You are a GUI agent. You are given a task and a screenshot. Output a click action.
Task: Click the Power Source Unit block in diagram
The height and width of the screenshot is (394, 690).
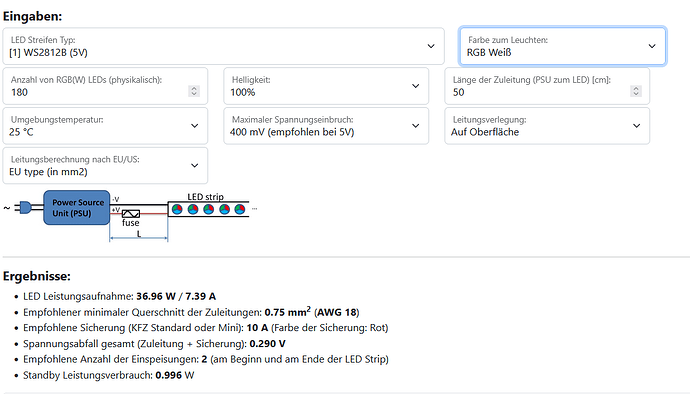pyautogui.click(x=77, y=208)
